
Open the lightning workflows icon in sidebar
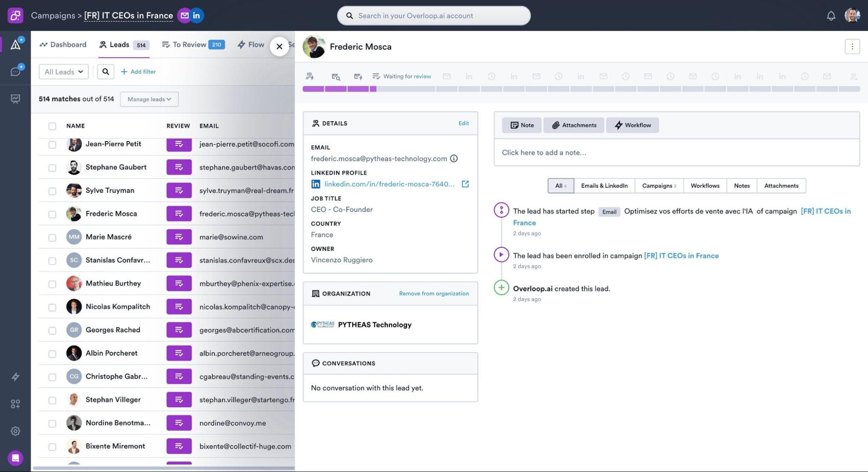(16, 377)
